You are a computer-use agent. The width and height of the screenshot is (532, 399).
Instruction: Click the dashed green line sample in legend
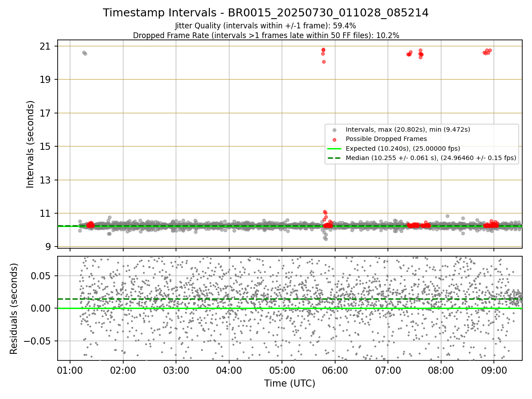pyautogui.click(x=335, y=157)
